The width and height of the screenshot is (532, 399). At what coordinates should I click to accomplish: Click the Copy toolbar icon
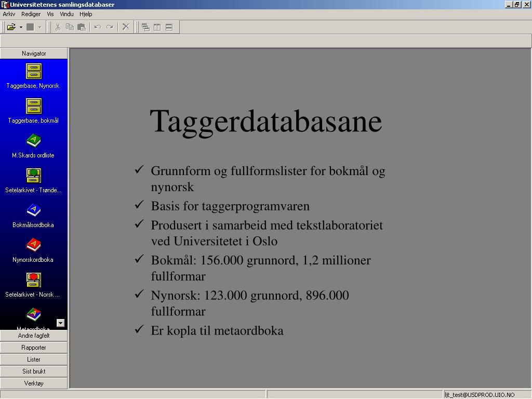click(70, 27)
